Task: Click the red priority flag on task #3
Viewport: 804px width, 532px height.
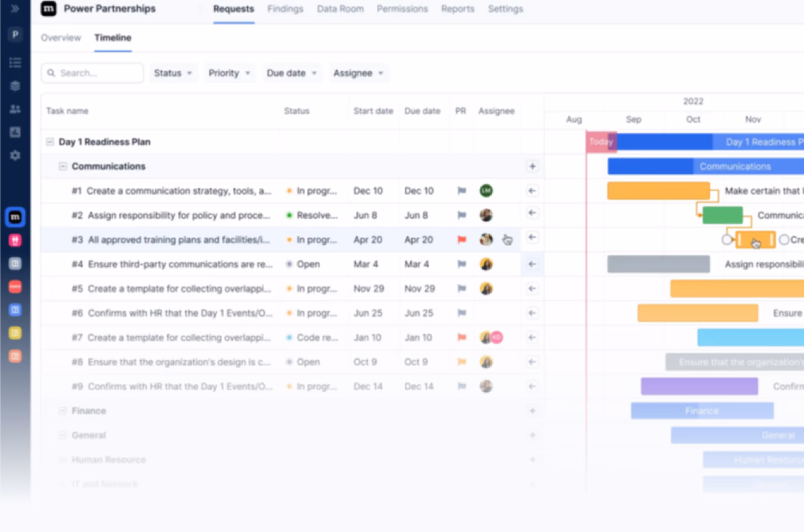Action: click(x=462, y=239)
